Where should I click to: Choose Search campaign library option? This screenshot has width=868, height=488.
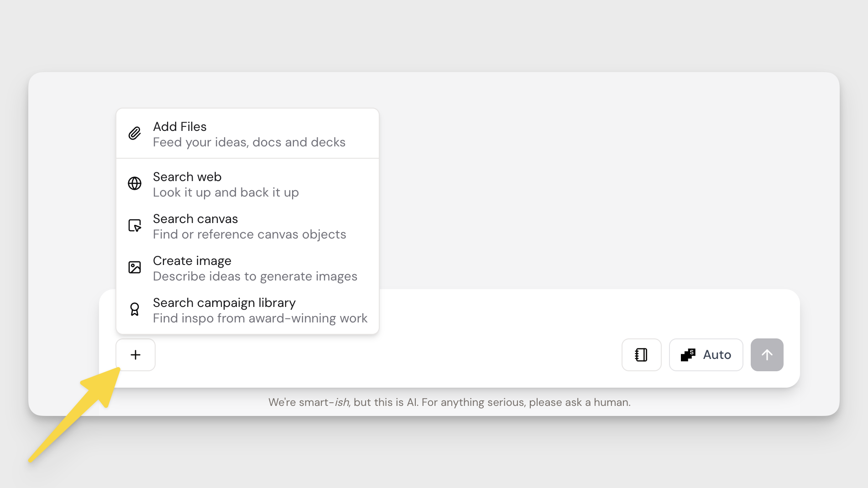click(x=224, y=302)
